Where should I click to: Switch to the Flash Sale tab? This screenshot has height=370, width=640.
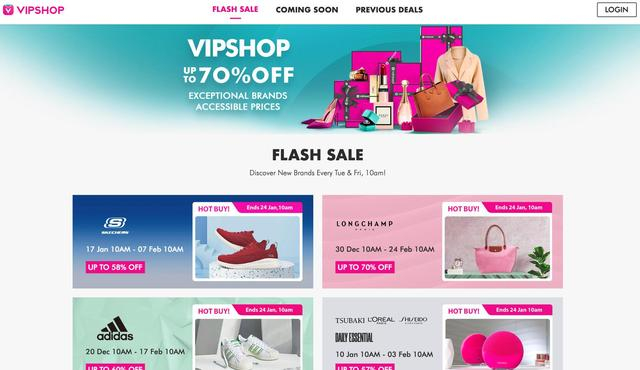point(235,9)
